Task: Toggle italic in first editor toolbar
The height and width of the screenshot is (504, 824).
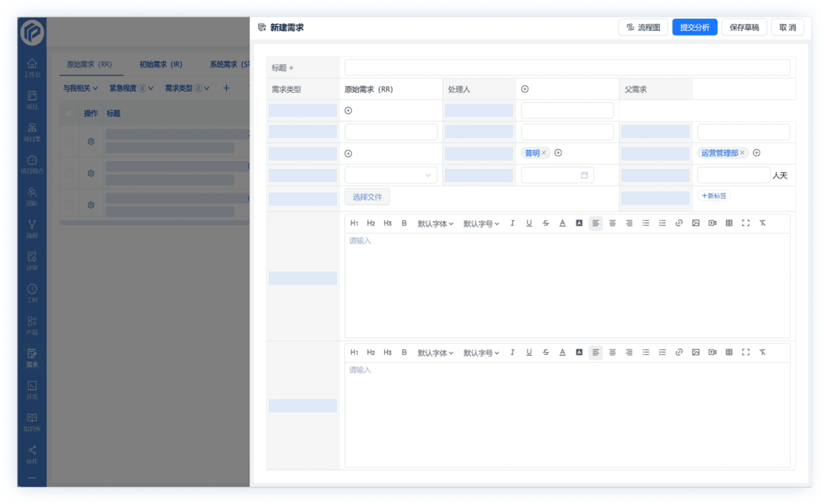Action: (512, 223)
